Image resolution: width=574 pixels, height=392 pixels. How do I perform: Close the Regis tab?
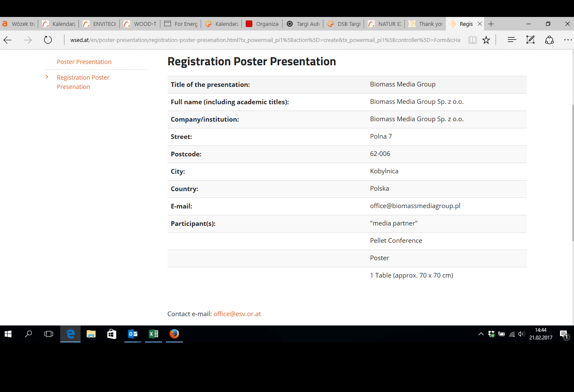(480, 24)
